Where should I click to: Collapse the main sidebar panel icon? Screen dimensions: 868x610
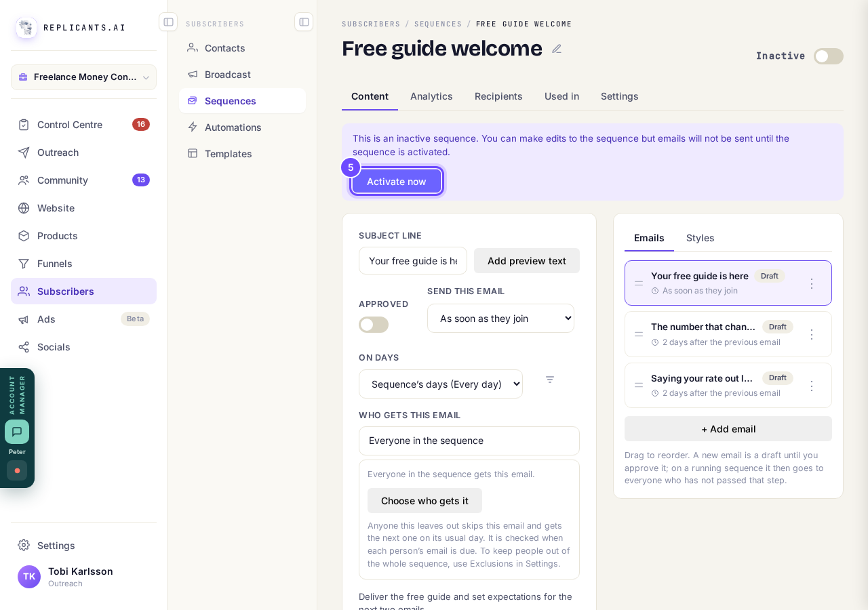click(x=168, y=22)
